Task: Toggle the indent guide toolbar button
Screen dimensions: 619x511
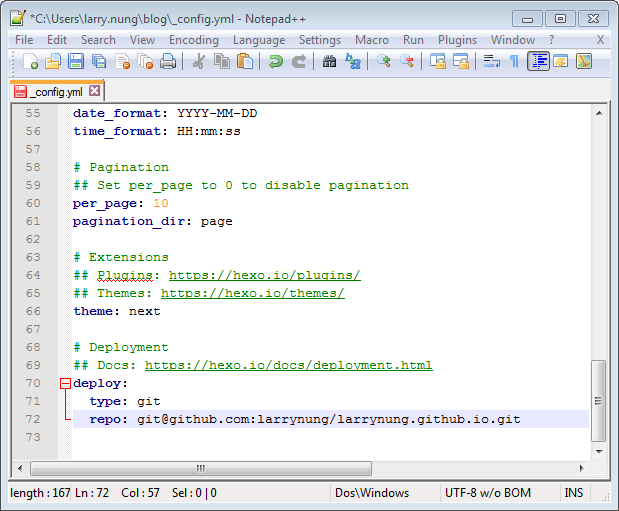Action: 538,62
